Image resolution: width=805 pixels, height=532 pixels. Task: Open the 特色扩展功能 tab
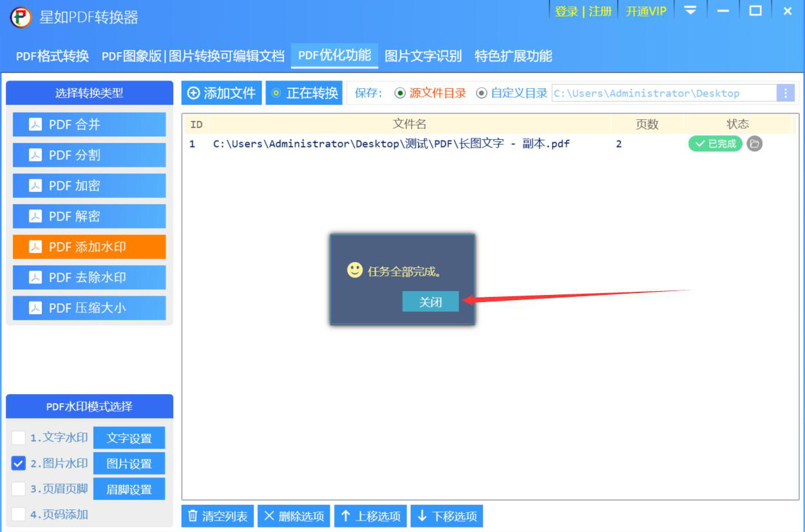(x=513, y=56)
